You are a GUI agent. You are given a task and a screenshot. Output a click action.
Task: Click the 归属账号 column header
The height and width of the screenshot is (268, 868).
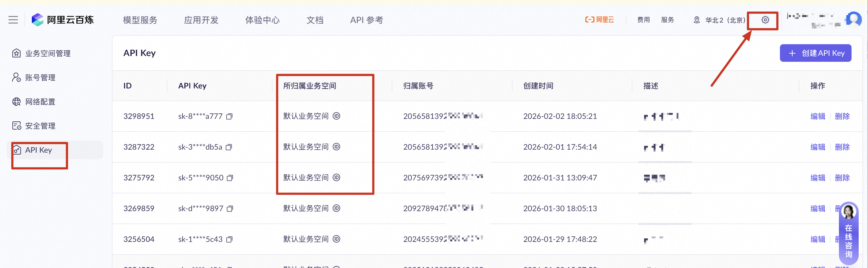[x=418, y=86]
